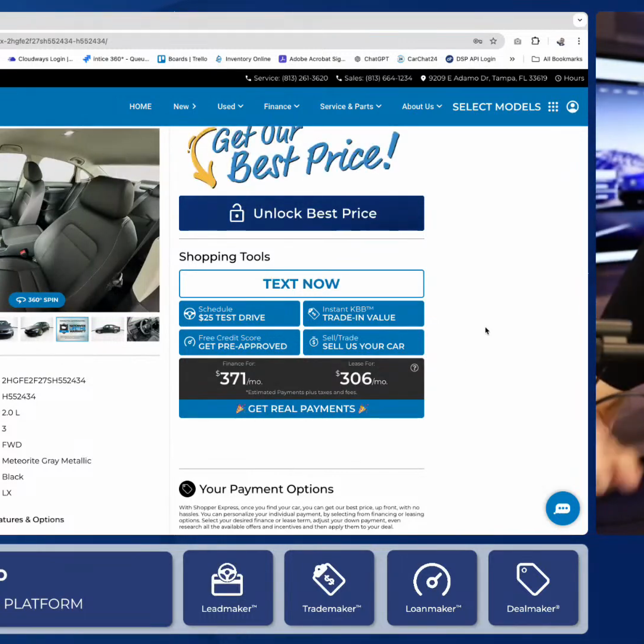Open the Boards | Trello bookmark
644x644 pixels.
pos(182,59)
